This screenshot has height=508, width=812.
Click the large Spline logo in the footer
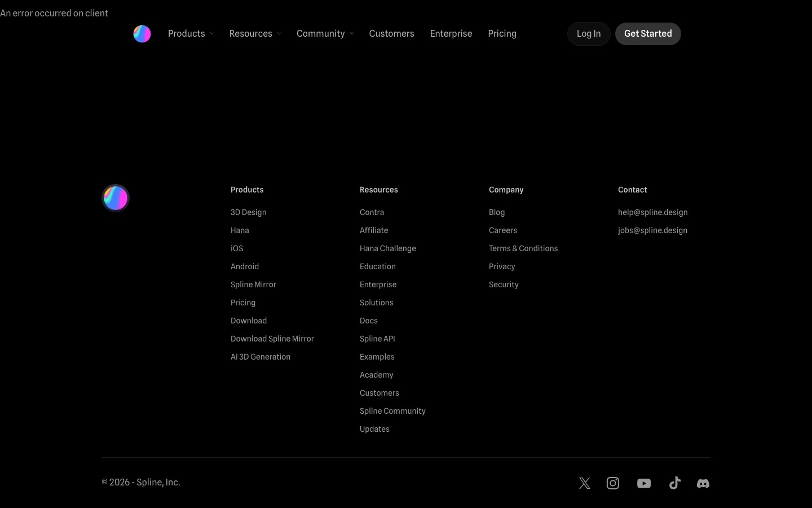[116, 198]
